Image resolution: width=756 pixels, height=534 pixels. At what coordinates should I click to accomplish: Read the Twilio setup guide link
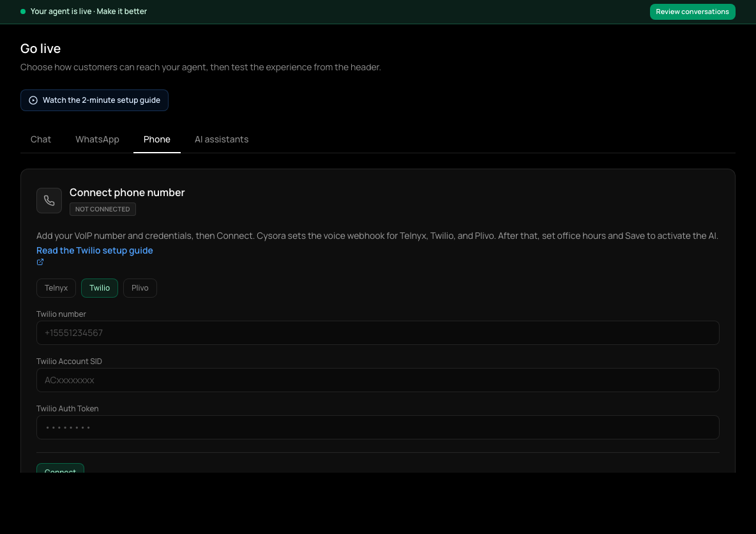[94, 250]
